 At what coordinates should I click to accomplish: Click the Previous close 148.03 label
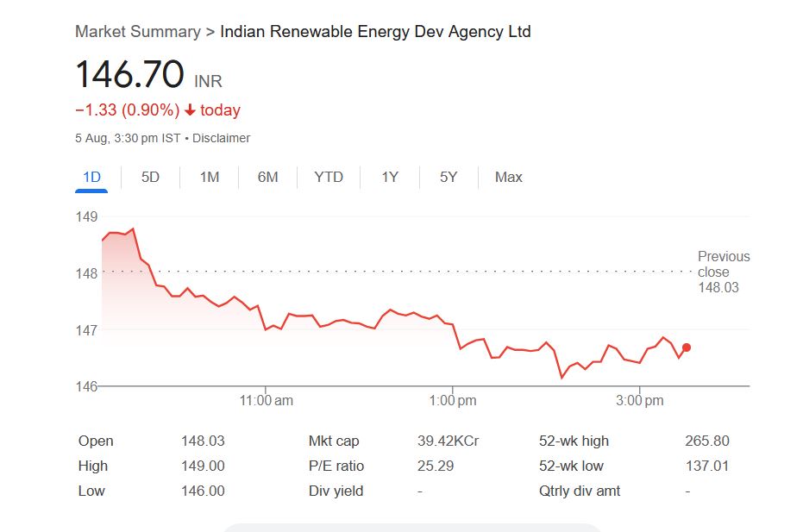(723, 272)
